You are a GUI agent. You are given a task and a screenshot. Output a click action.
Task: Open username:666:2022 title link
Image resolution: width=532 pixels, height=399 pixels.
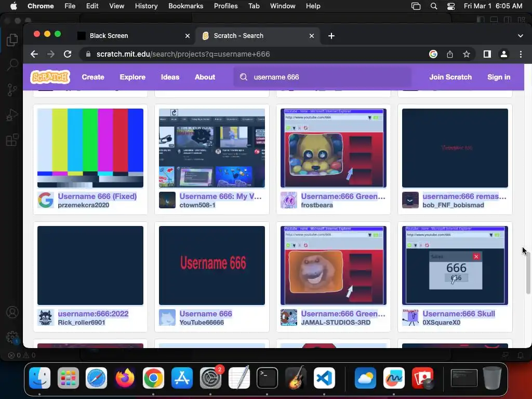tap(94, 314)
